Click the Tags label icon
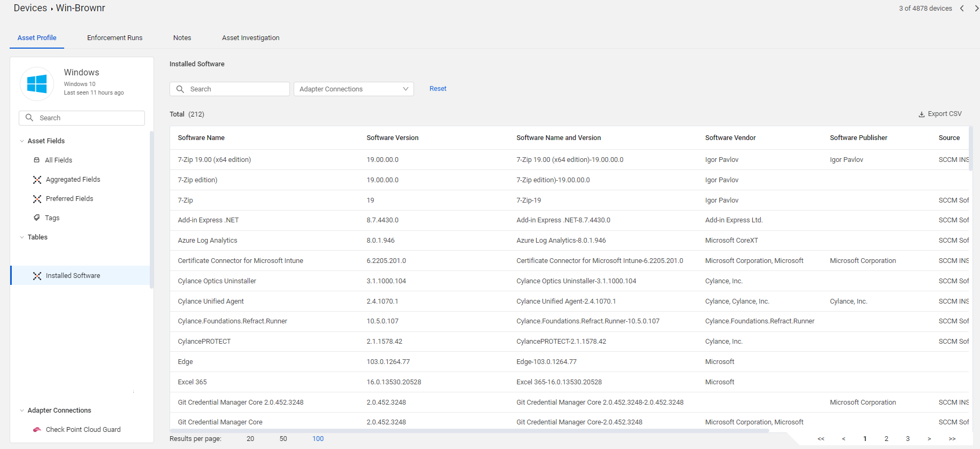The height and width of the screenshot is (449, 980). click(x=37, y=218)
